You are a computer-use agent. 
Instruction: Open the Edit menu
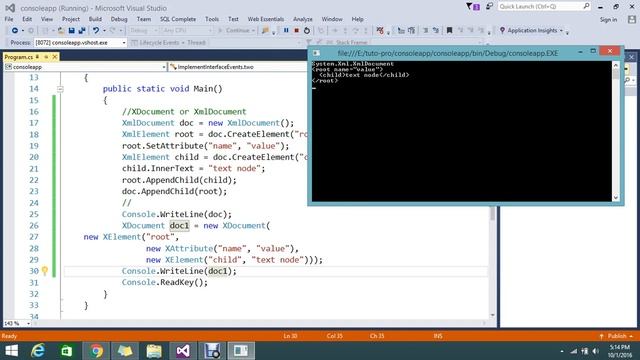point(27,19)
